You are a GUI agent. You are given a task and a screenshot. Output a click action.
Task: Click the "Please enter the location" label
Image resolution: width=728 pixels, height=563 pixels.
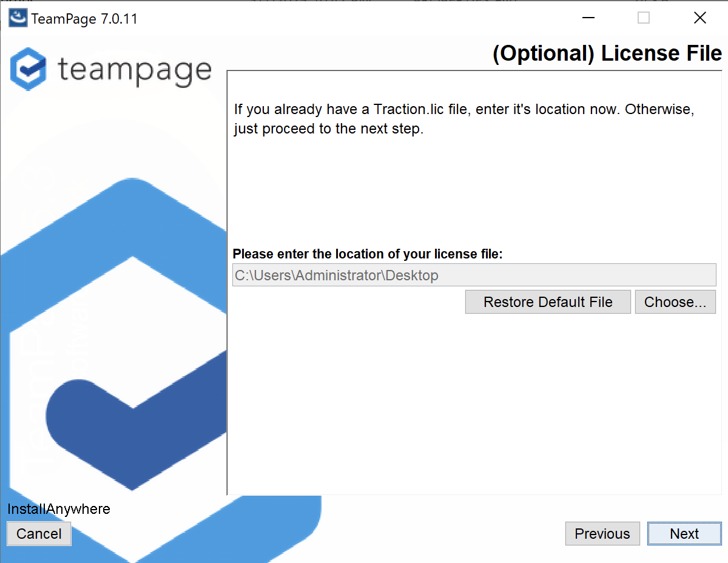point(368,254)
